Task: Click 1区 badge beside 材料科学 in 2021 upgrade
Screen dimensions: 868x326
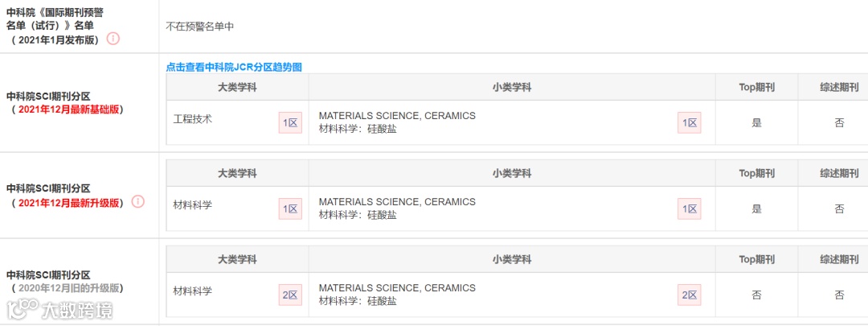Action: 290,209
